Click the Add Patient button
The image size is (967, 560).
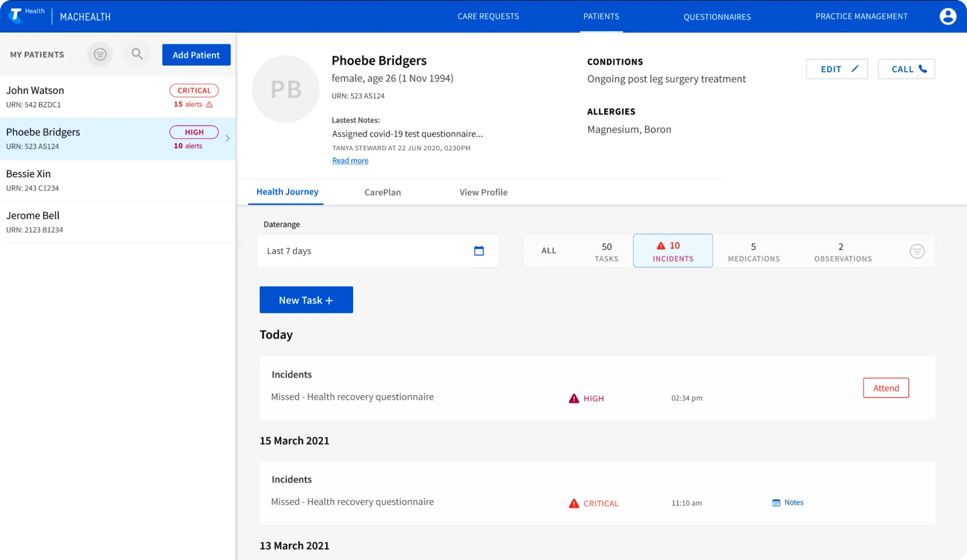(x=196, y=54)
